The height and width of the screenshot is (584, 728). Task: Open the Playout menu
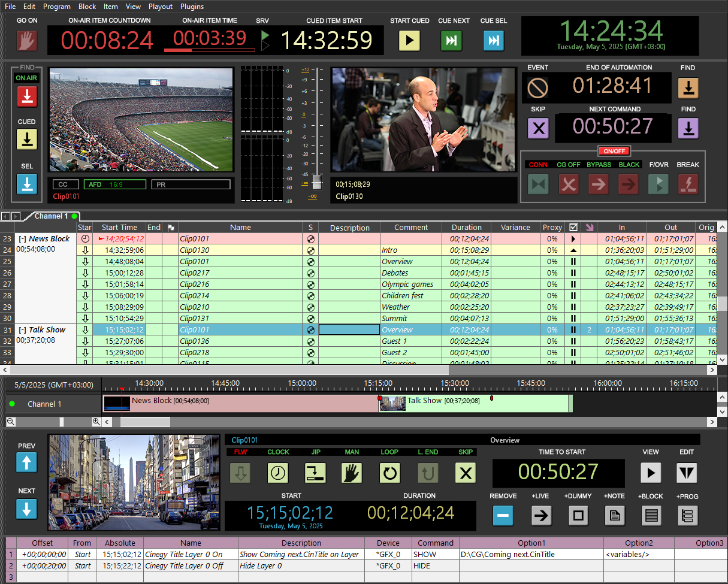(161, 7)
